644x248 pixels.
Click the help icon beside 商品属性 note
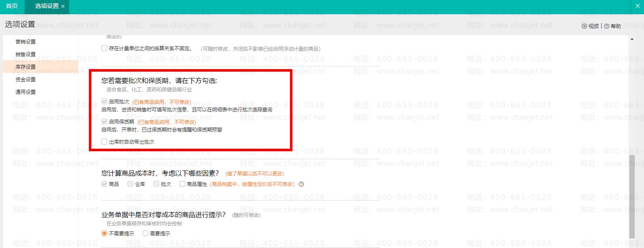(x=301, y=184)
